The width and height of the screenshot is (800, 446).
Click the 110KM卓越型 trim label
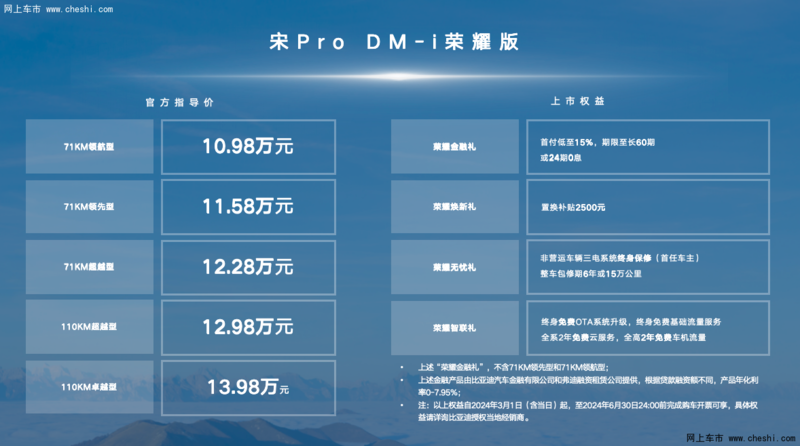pos(89,387)
